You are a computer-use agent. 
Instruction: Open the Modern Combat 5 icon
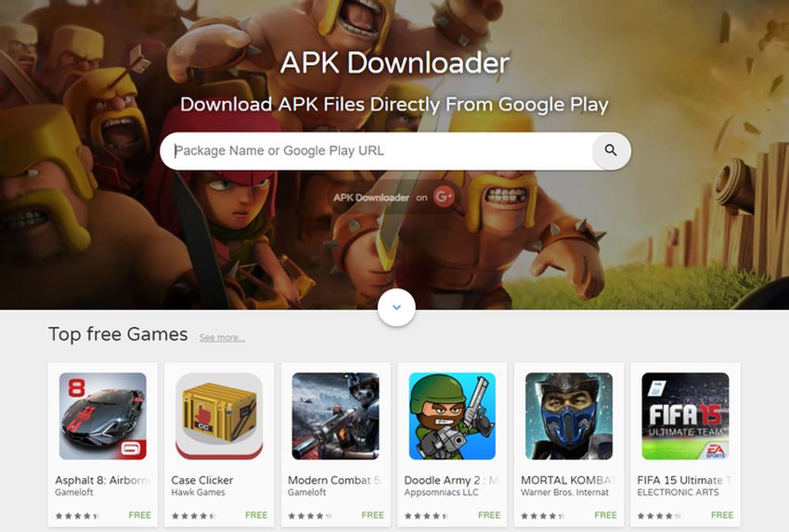[x=336, y=416]
